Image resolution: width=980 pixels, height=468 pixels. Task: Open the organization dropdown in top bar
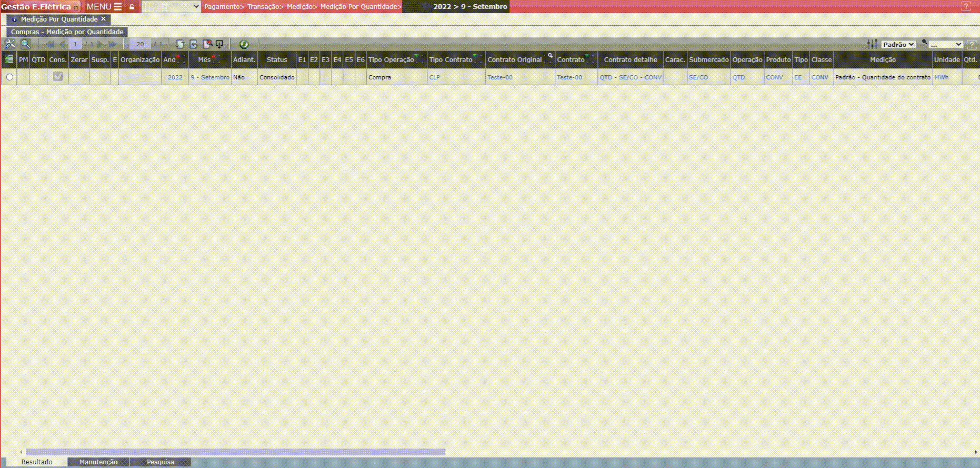[171, 7]
